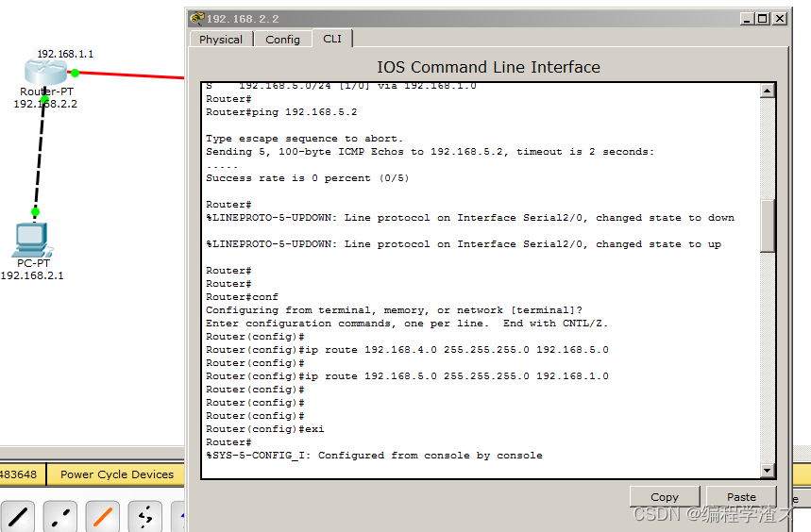811x532 pixels.
Task: Close the 192.168.2.2 window
Action: pos(780,19)
